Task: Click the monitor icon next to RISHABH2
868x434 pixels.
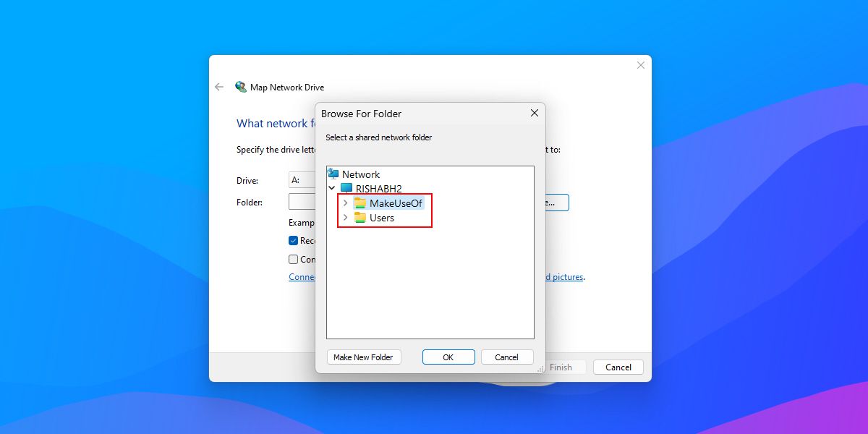Action: coord(348,188)
